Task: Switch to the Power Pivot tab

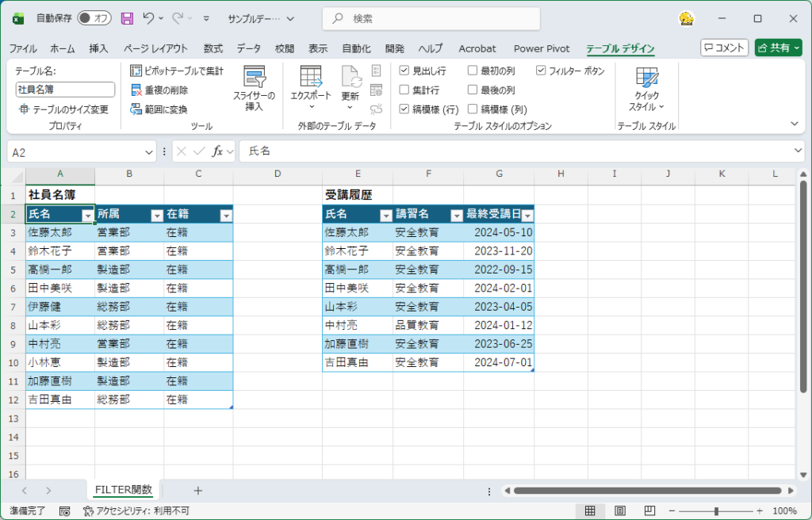Action: pos(541,48)
